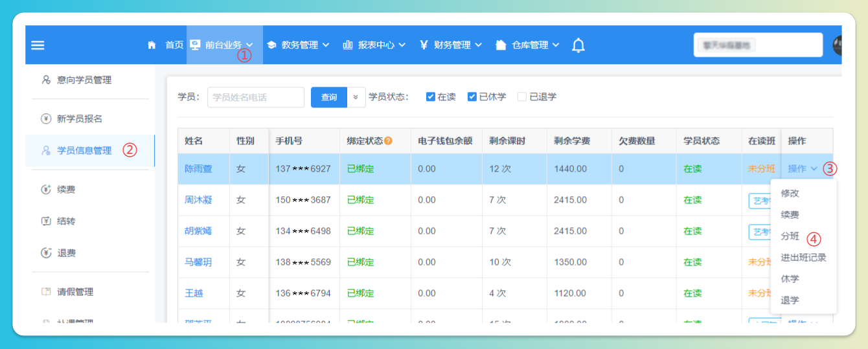Uncheck the 在读 student status checkbox
868x349 pixels.
coord(430,96)
